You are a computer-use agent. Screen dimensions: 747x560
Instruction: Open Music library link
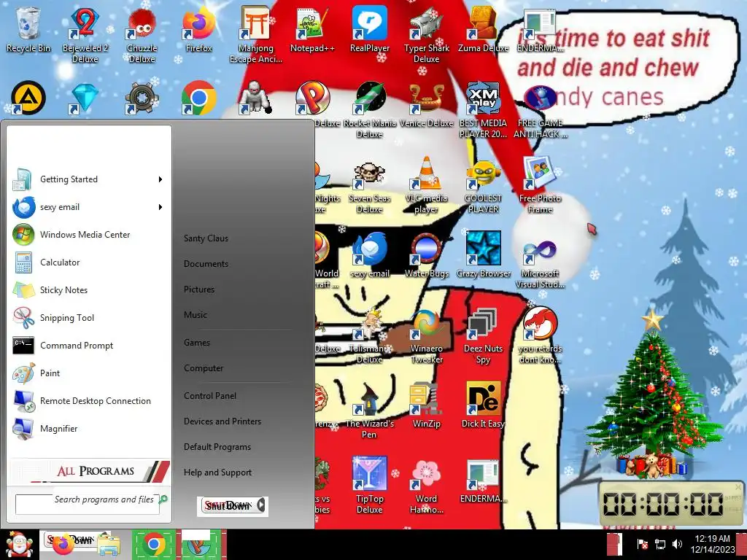pyautogui.click(x=196, y=315)
